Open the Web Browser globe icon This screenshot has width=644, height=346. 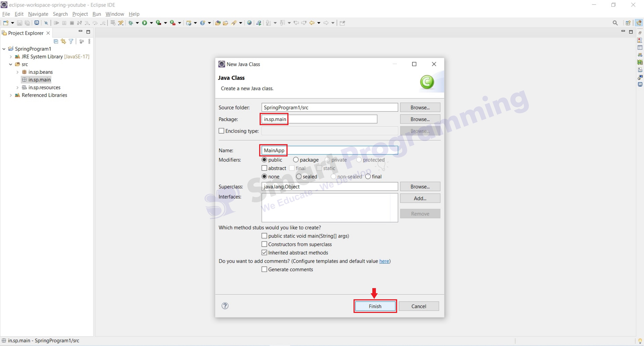249,23
